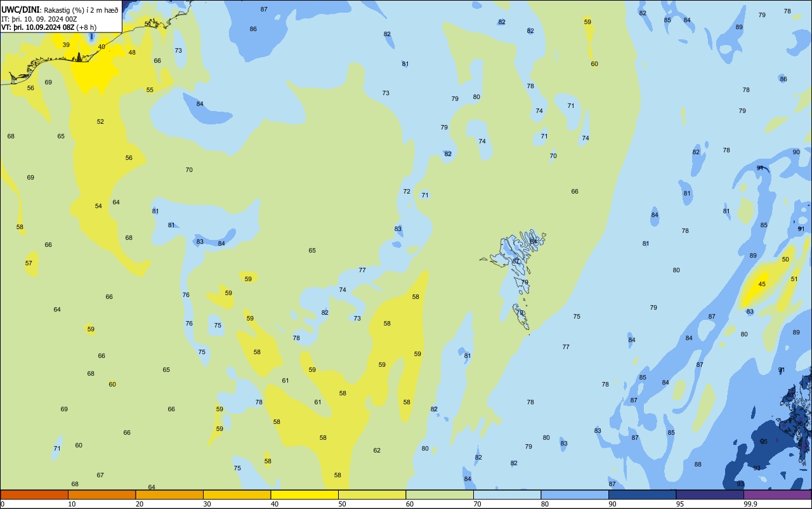Click the purple legend swatch above 99.9

click(777, 494)
